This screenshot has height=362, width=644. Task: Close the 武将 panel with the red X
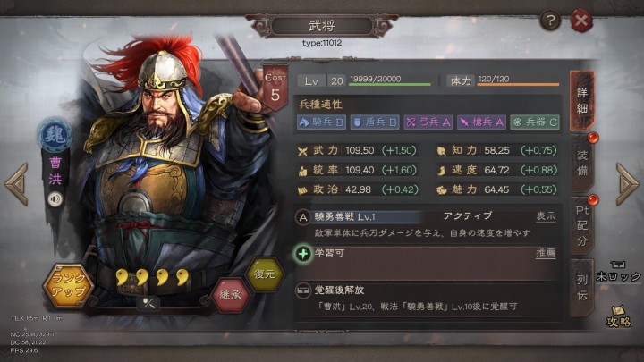581,20
